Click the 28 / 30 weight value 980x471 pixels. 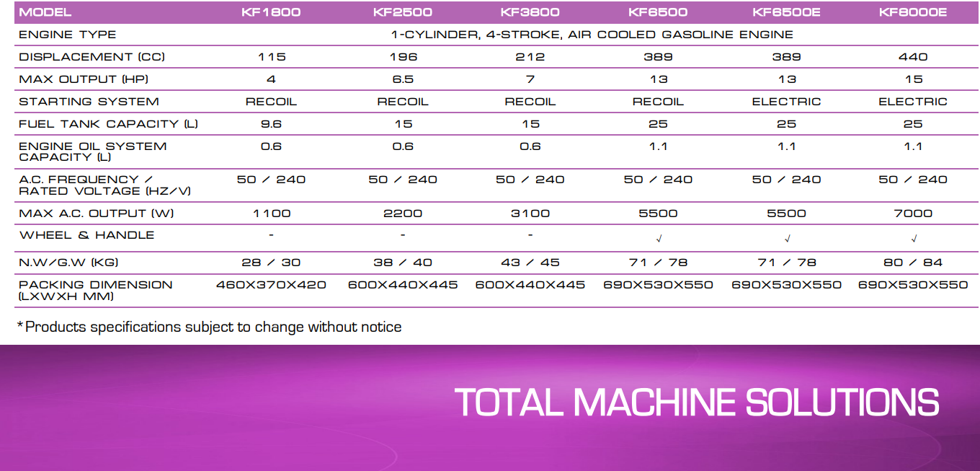click(x=271, y=263)
